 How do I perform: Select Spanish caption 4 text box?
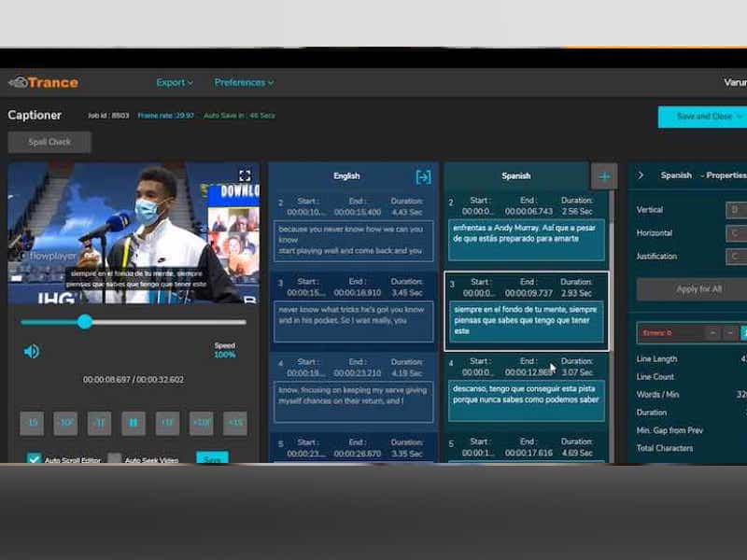pyautogui.click(x=526, y=394)
